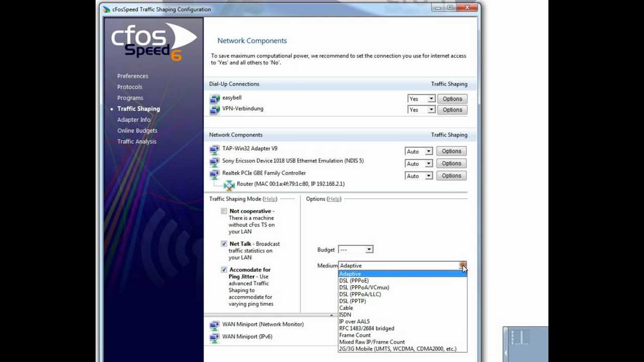Open Traffic Shaping Mode Help link
Viewport: 644px width, 362px height.
point(270,199)
